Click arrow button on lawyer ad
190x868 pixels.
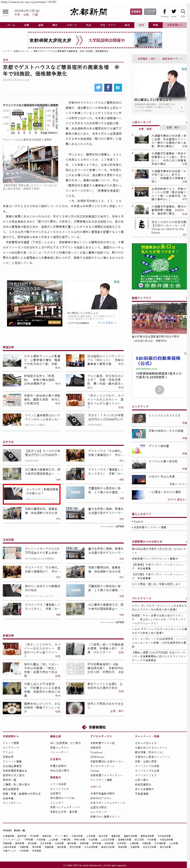pyautogui.click(x=181, y=108)
